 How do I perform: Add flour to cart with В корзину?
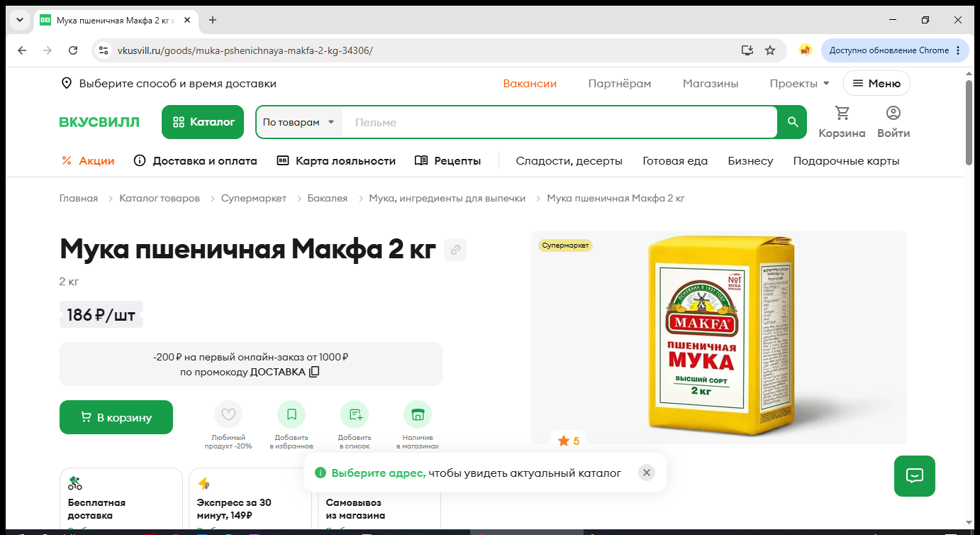(116, 417)
